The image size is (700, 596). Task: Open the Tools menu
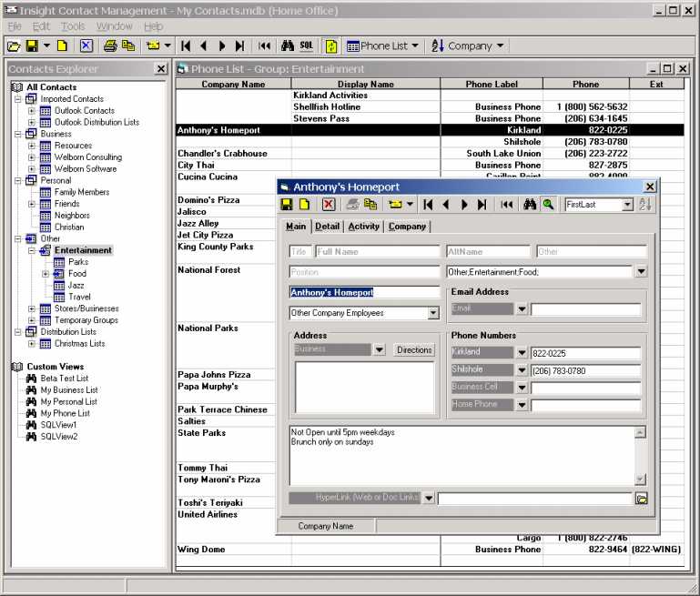[73, 26]
